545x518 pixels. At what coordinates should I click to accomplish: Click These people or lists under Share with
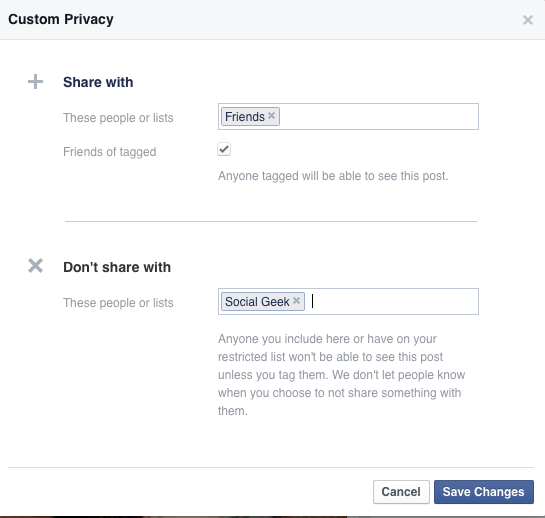[118, 118]
